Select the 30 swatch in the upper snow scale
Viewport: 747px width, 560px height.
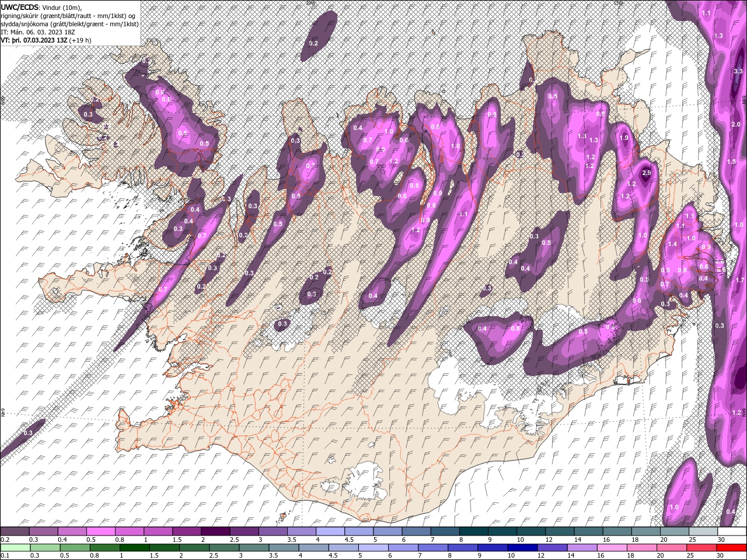(731, 531)
